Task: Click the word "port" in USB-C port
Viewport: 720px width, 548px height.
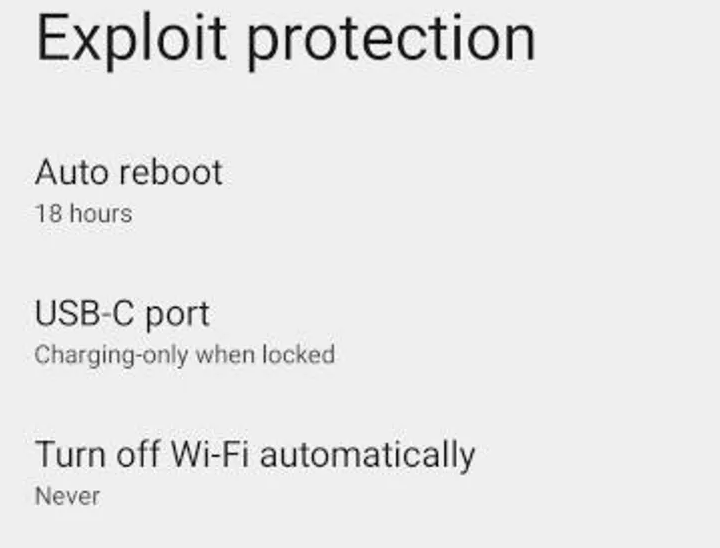Action: pos(178,315)
